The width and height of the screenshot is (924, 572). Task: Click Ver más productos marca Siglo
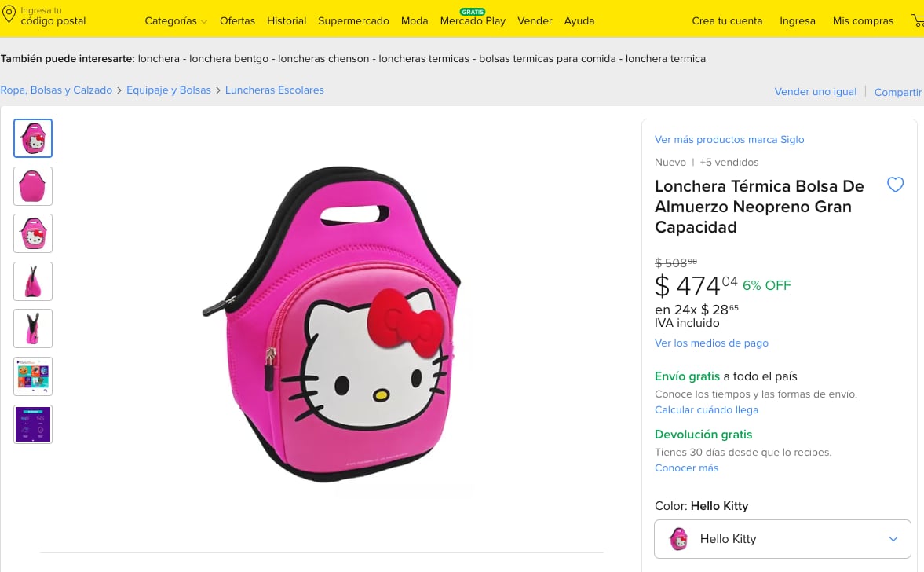pos(729,139)
